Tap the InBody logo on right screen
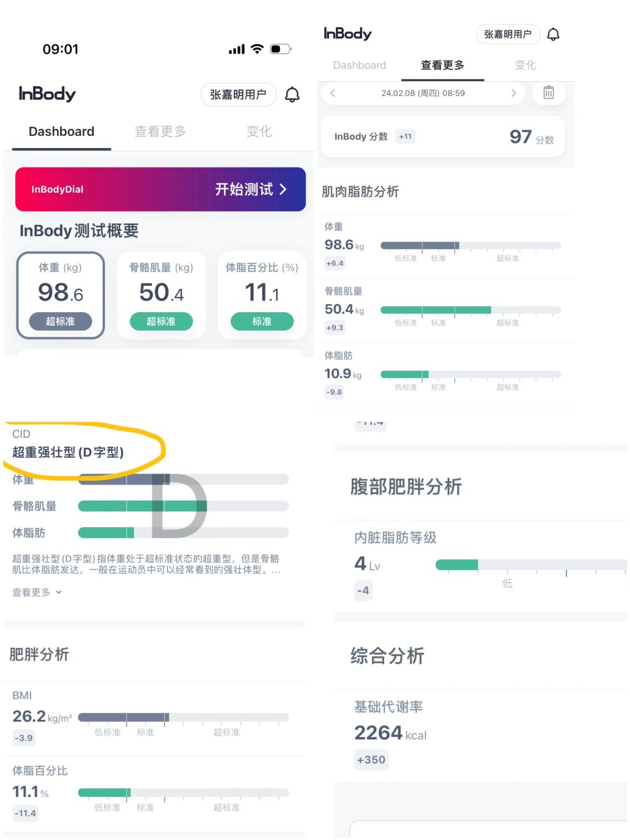Screen dimensions: 630x840 click(x=348, y=34)
